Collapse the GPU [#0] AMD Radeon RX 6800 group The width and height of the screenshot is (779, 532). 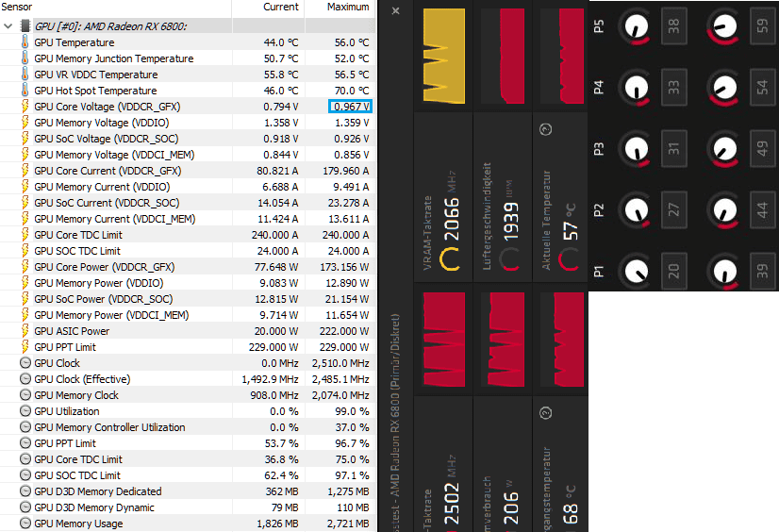(8, 26)
